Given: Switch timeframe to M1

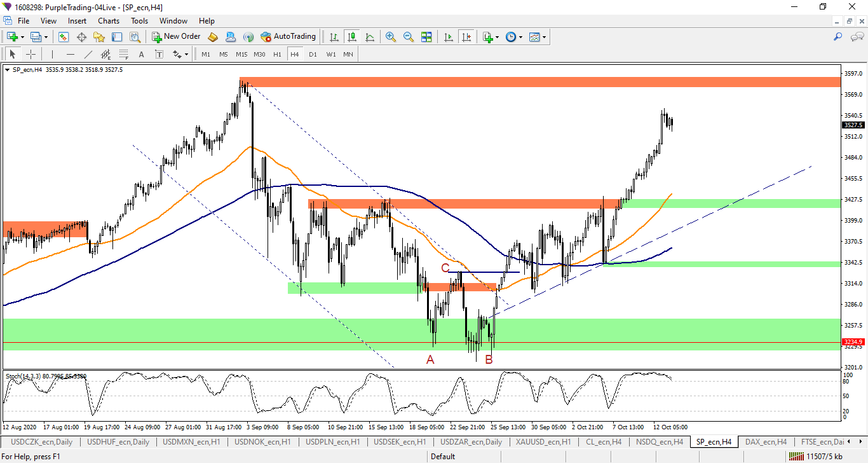Looking at the screenshot, I should (x=206, y=54).
